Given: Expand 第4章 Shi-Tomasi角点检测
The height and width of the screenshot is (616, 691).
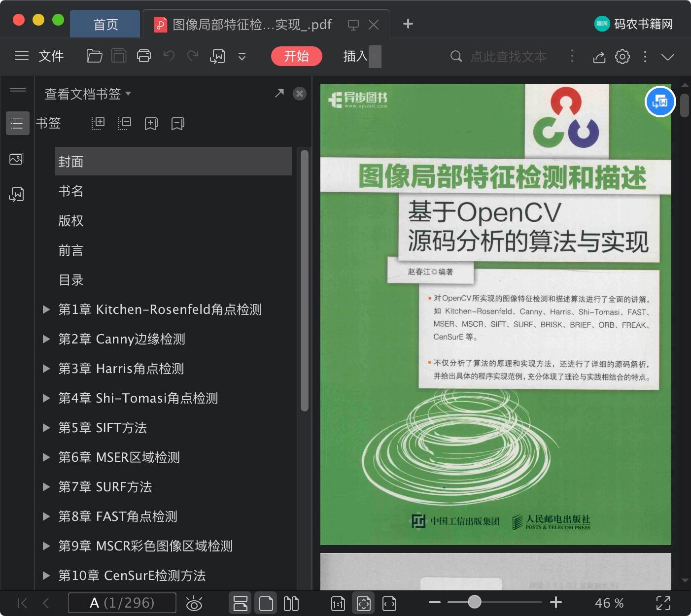Looking at the screenshot, I should [x=46, y=398].
